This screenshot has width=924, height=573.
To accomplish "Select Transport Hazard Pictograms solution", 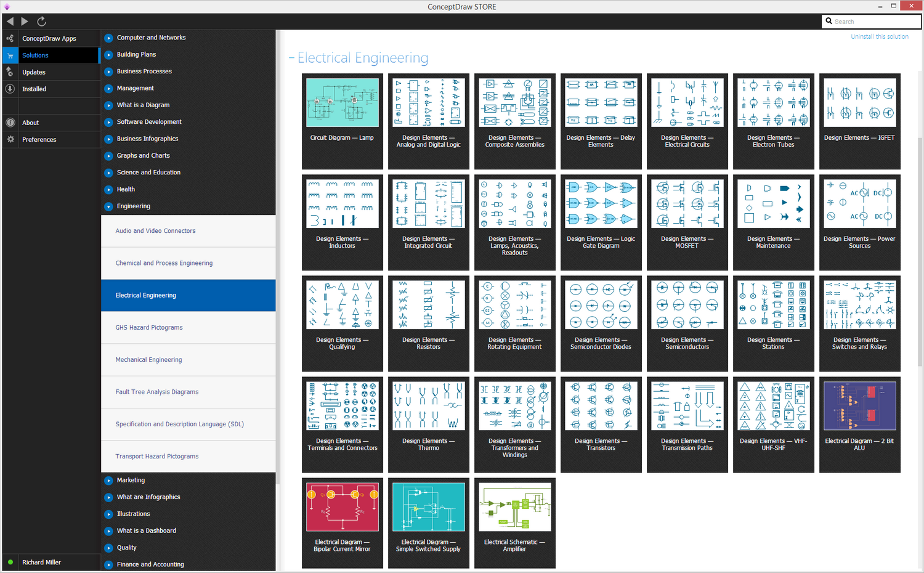I will click(x=188, y=457).
